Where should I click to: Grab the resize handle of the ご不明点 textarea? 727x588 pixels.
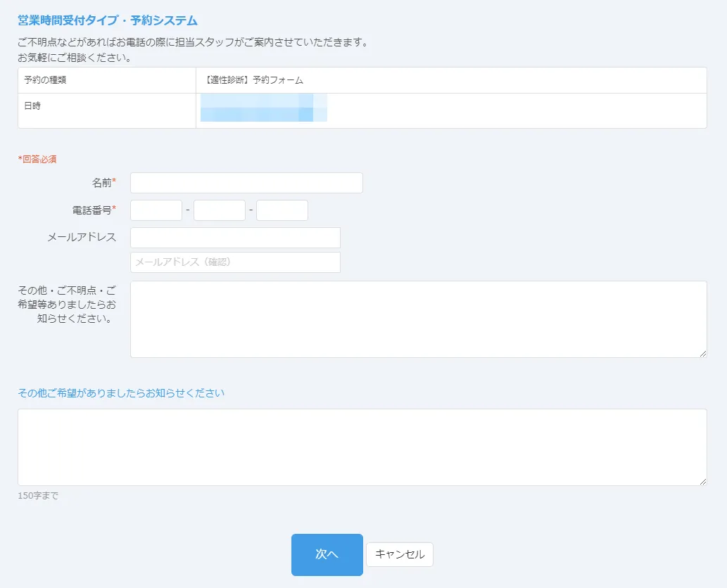pyautogui.click(x=703, y=354)
